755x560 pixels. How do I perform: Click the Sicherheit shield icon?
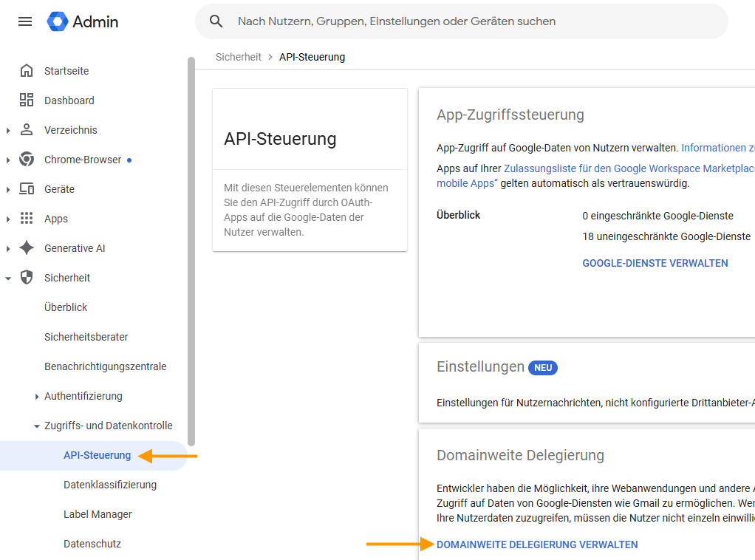pyautogui.click(x=27, y=277)
